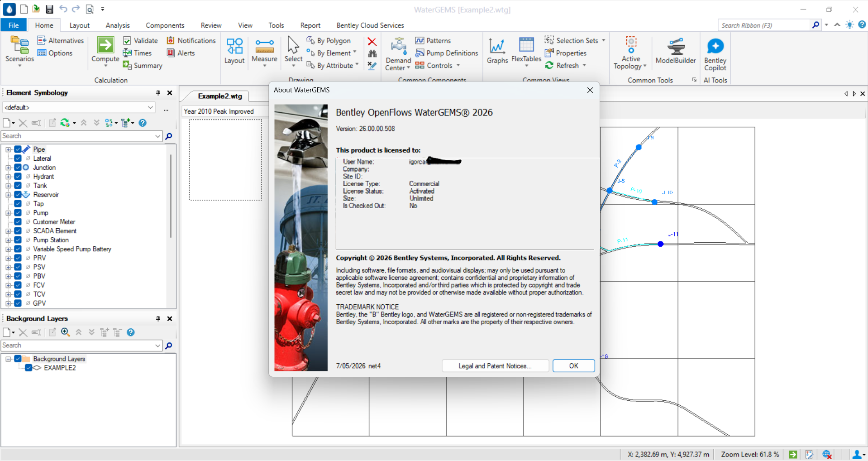Expand the Pipe tree node
Image resolution: width=868 pixels, height=461 pixels.
8,149
